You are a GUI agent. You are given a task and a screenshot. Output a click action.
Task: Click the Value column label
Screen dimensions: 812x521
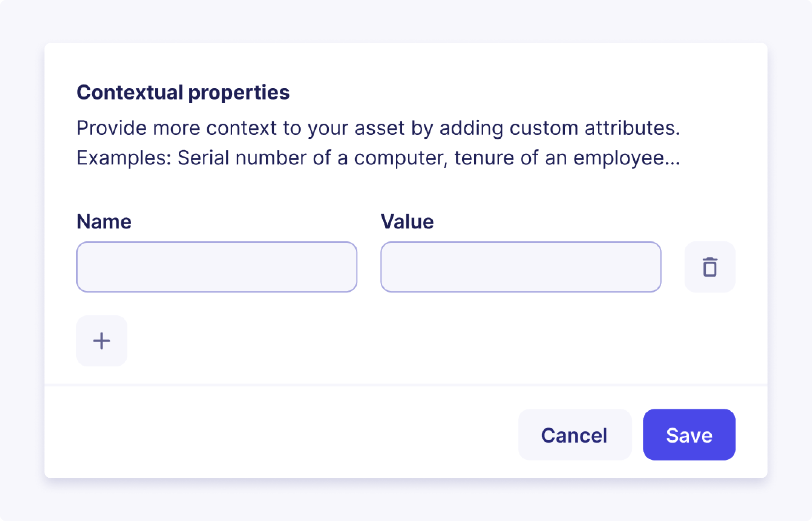point(408,221)
